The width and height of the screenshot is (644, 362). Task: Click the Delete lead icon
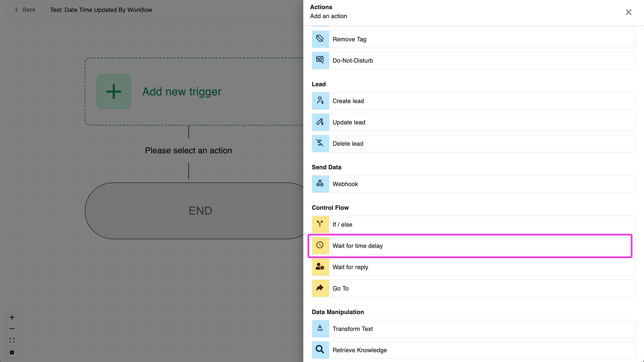coord(320,144)
